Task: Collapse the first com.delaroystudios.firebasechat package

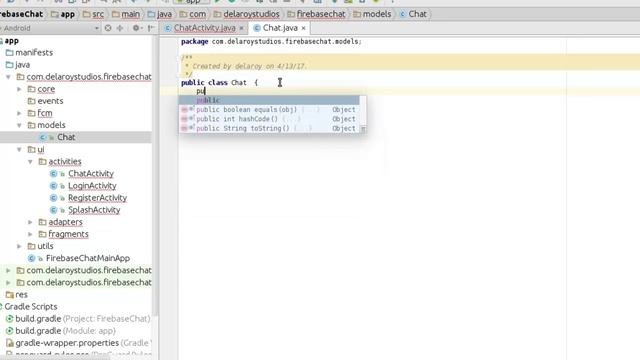Action: 8,77
